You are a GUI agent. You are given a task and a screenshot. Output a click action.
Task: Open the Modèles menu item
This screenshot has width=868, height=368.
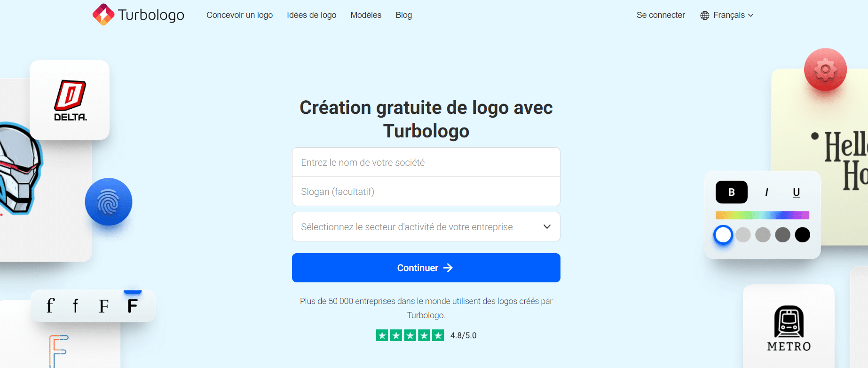point(366,15)
